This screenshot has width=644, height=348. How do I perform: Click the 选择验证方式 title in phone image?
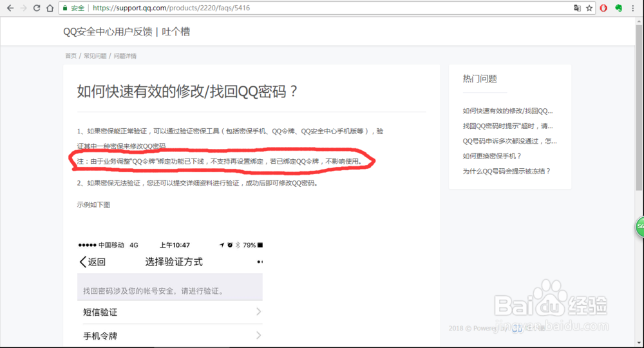(x=174, y=262)
